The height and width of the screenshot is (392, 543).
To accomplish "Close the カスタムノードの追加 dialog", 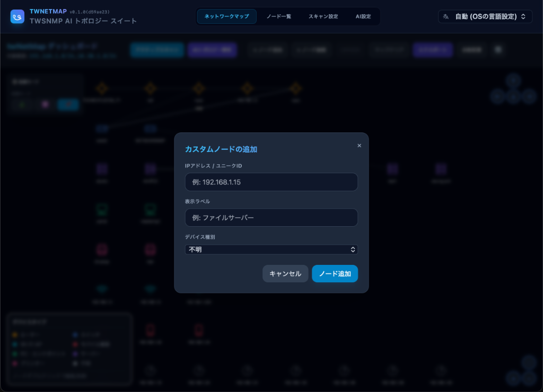I will 359,146.
